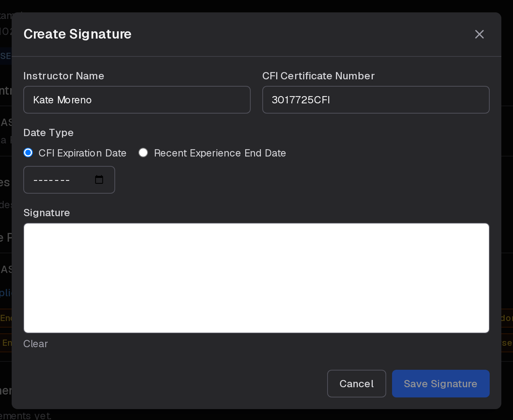The height and width of the screenshot is (420, 513).
Task: Save the signature
Action: (x=440, y=384)
